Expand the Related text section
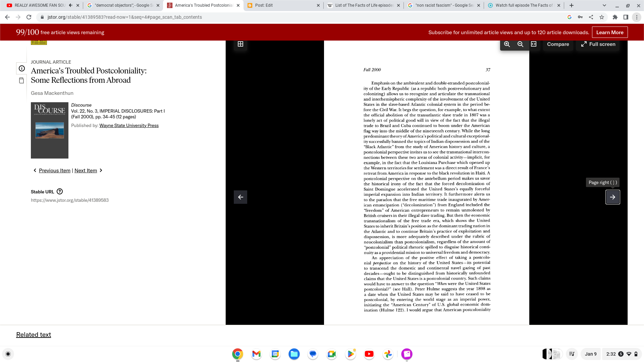The height and width of the screenshot is (362, 644). coord(34,335)
